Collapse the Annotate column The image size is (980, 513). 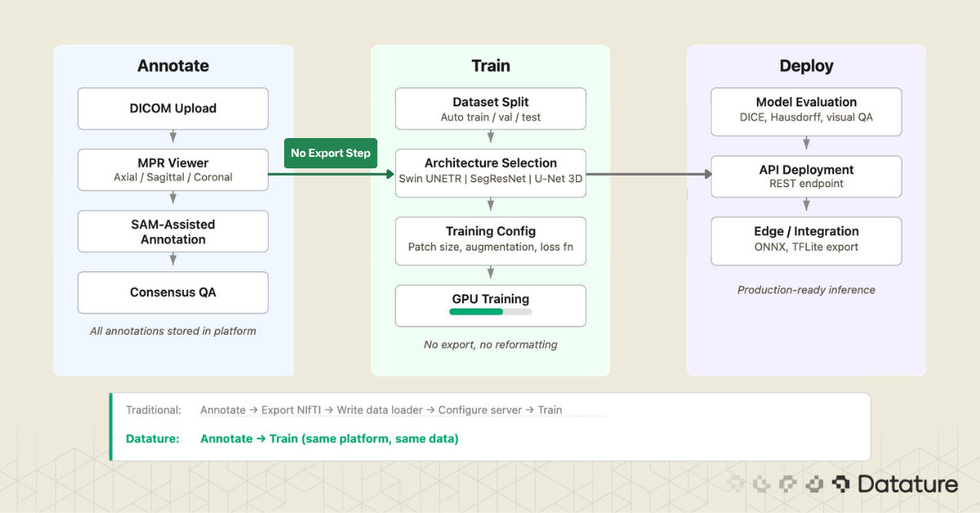172,65
